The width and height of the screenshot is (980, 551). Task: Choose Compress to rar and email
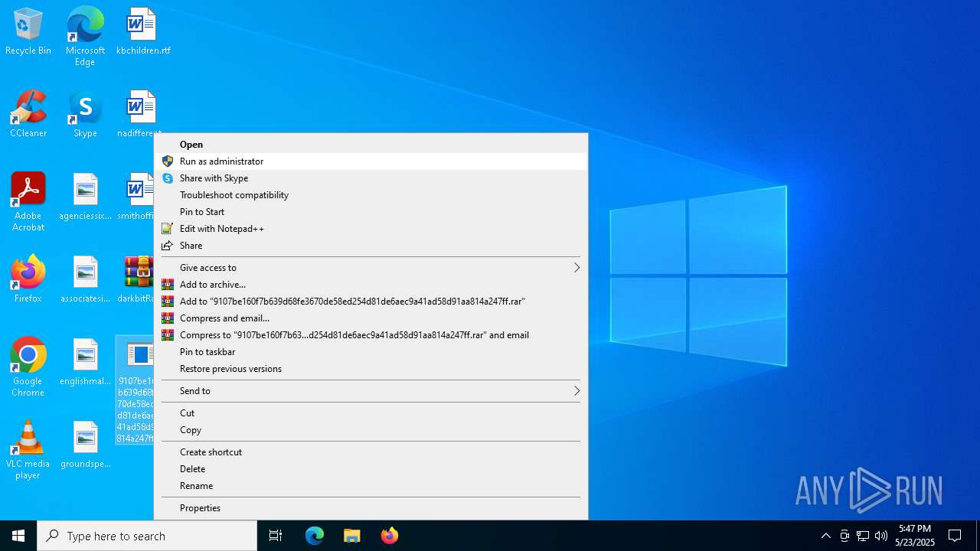371,335
